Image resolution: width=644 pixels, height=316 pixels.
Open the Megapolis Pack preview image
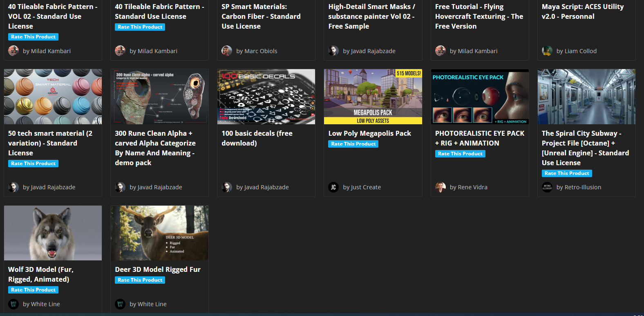[373, 96]
